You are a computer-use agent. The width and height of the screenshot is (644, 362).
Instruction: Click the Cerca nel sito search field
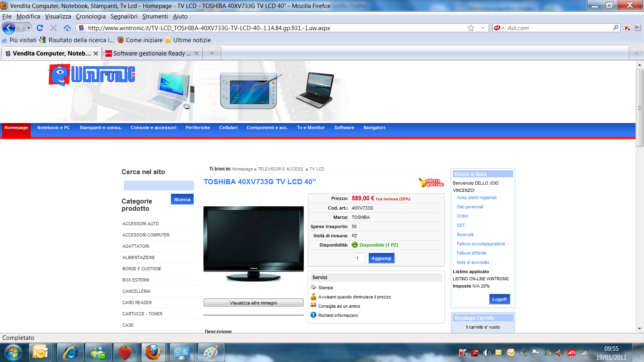pyautogui.click(x=159, y=185)
